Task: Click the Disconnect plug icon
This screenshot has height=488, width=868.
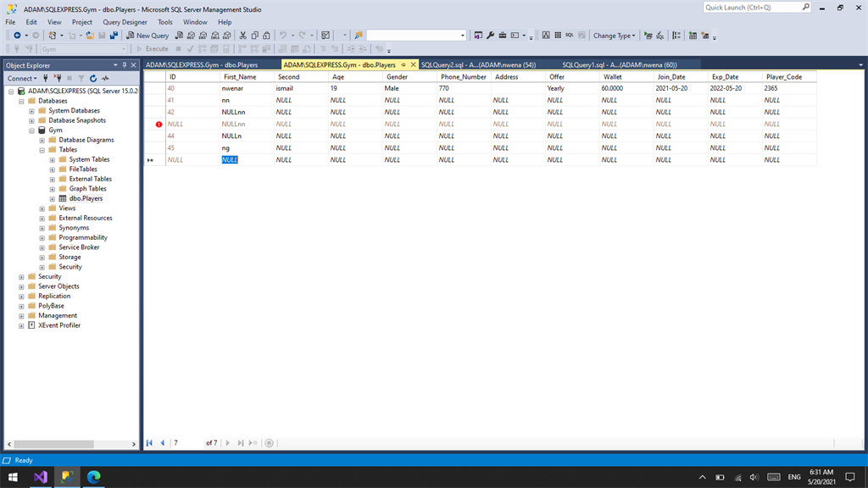Action: coord(58,79)
